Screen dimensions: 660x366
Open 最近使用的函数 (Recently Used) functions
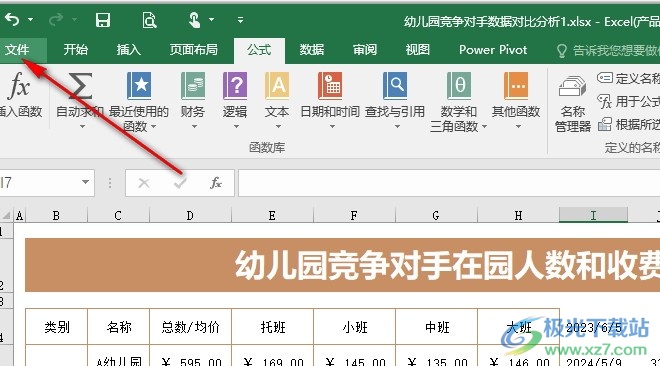pos(139,101)
